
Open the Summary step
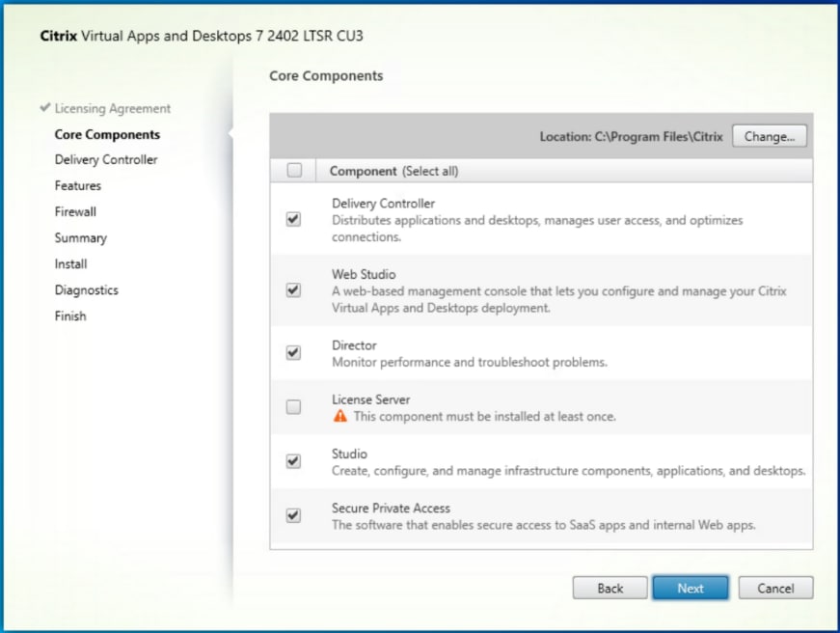coord(81,238)
